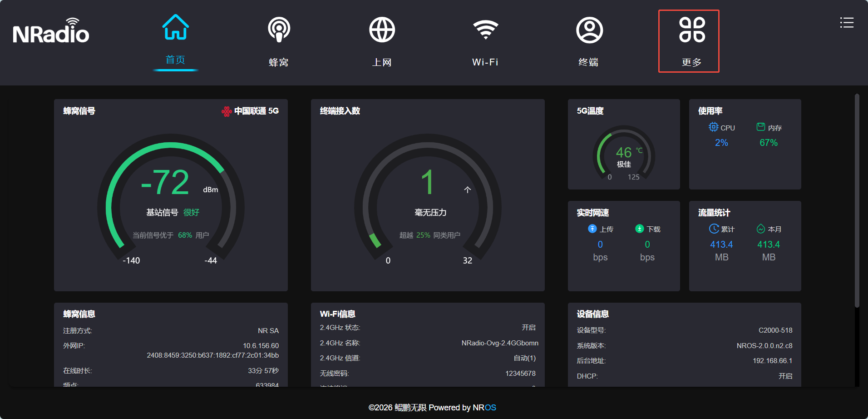
Task: Click the page vertical scrollbar
Action: [857, 200]
